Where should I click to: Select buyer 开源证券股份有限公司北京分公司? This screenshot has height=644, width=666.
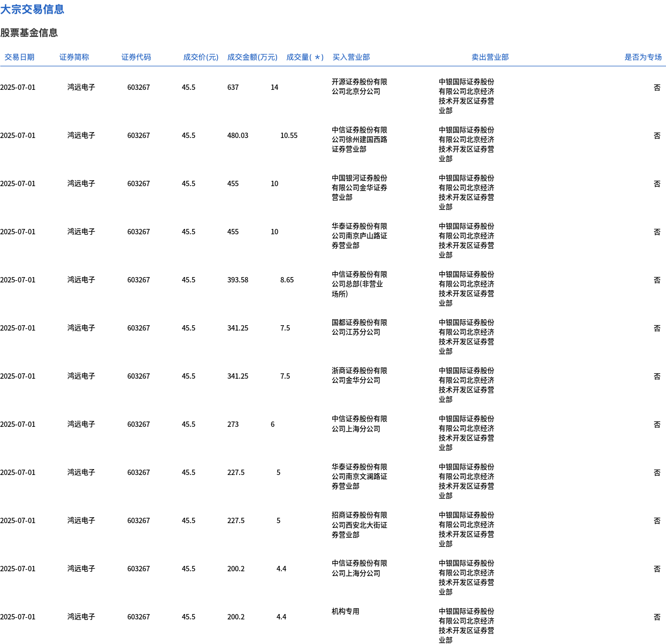359,87
